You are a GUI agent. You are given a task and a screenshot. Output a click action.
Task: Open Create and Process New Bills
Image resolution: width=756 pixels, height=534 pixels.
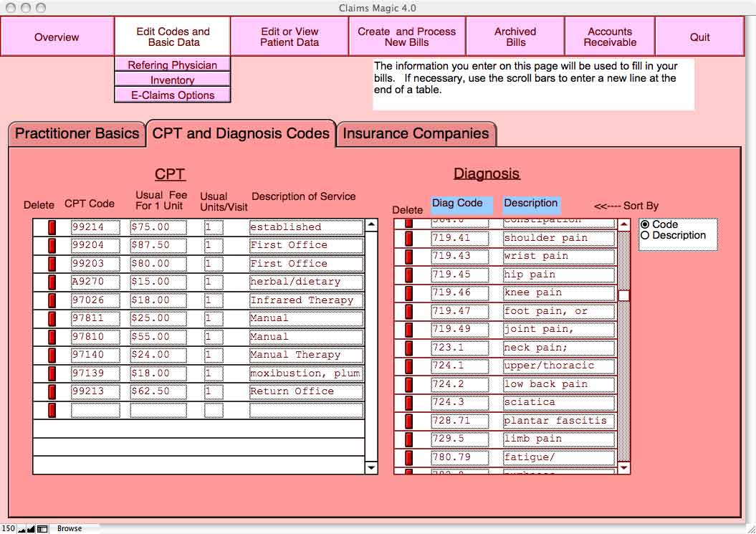point(406,37)
